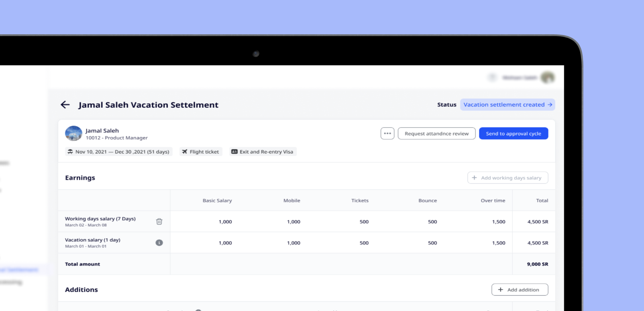This screenshot has width=644, height=311.
Task: Open the user avatar in top-right corner
Action: (x=548, y=78)
